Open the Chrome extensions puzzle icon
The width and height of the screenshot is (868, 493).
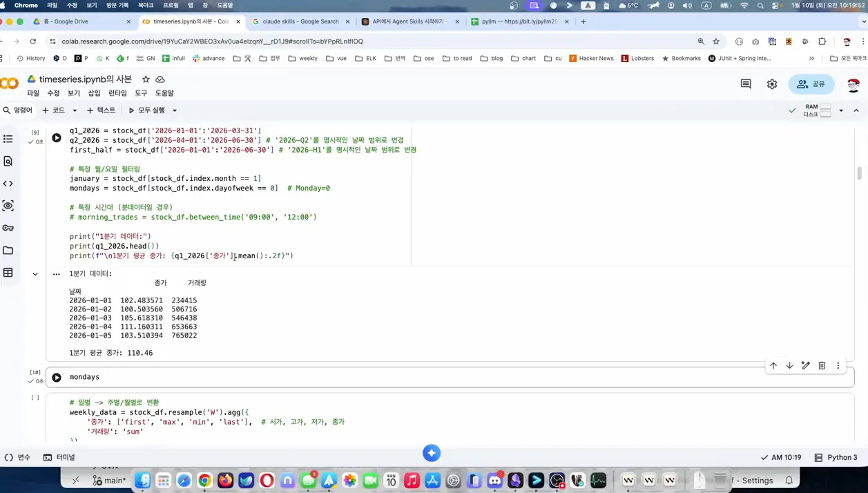point(822,41)
